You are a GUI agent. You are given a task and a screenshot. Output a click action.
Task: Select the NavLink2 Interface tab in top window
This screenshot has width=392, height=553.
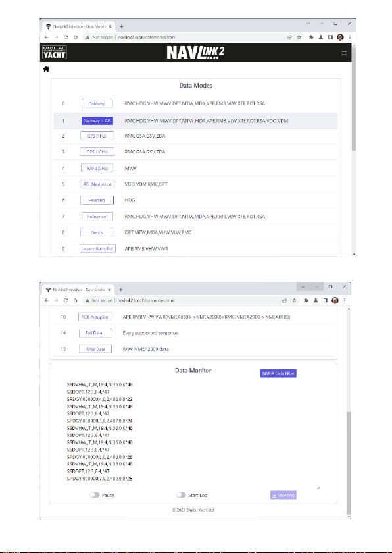(79, 27)
